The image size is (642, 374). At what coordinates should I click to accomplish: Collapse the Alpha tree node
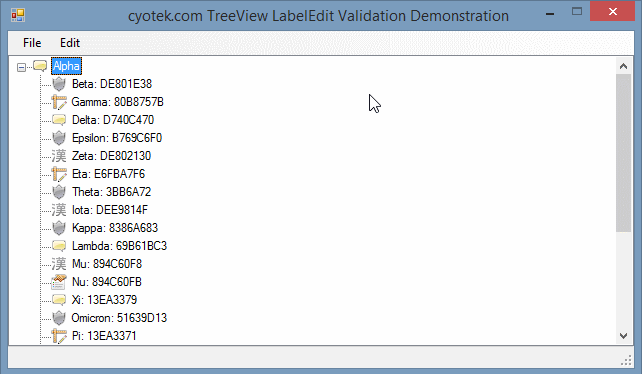(21, 67)
